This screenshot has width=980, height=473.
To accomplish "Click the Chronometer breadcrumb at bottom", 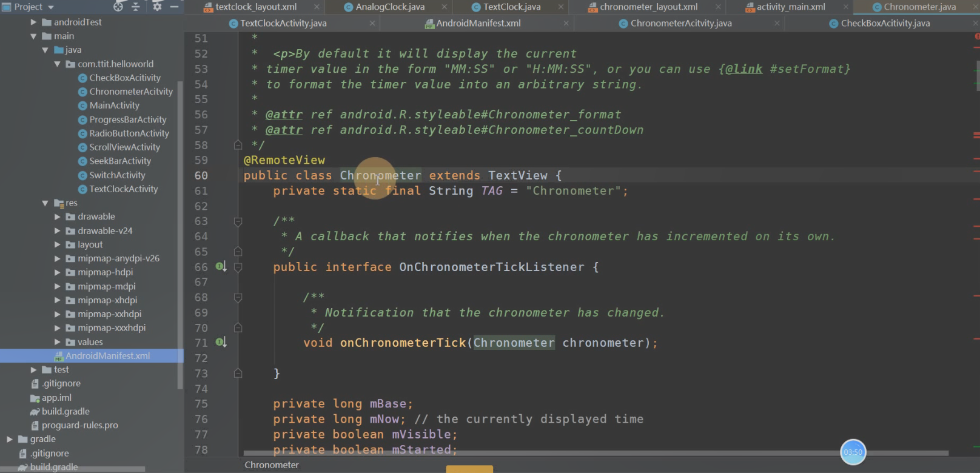I will pos(272,465).
